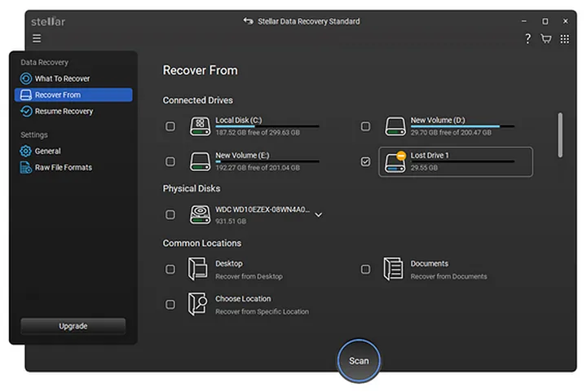Click the Local Disk (C:) drive icon

(200, 126)
